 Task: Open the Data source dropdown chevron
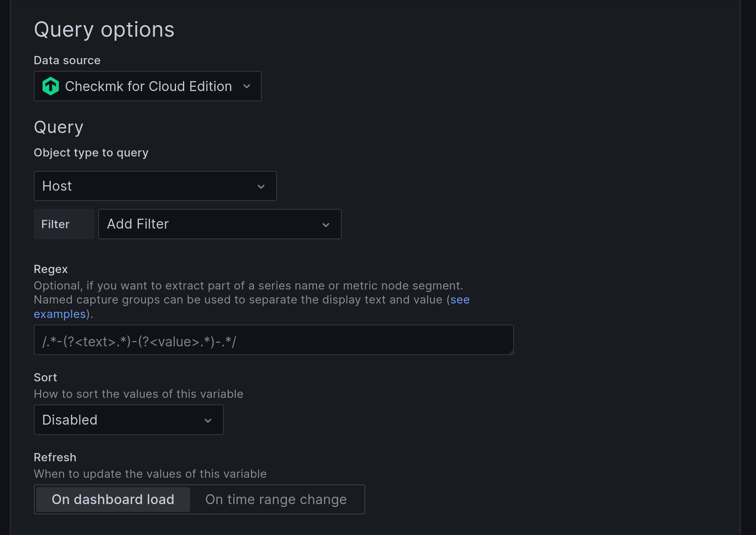pyautogui.click(x=247, y=86)
